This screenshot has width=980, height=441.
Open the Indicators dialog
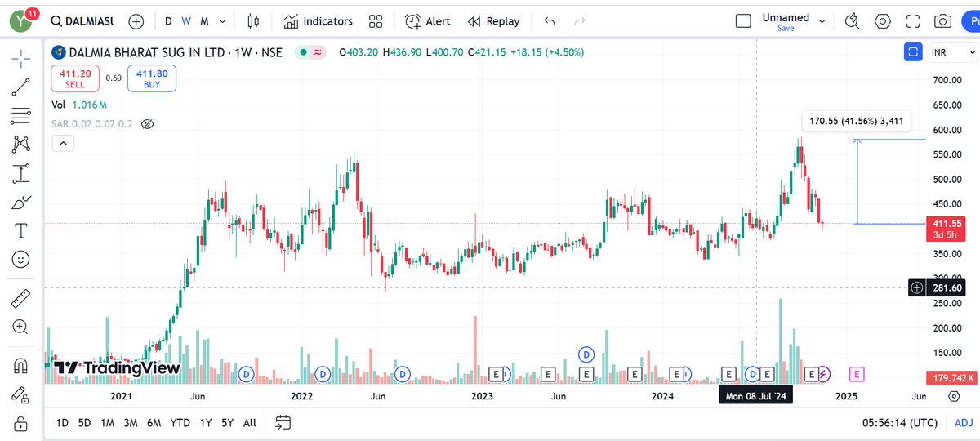click(318, 21)
